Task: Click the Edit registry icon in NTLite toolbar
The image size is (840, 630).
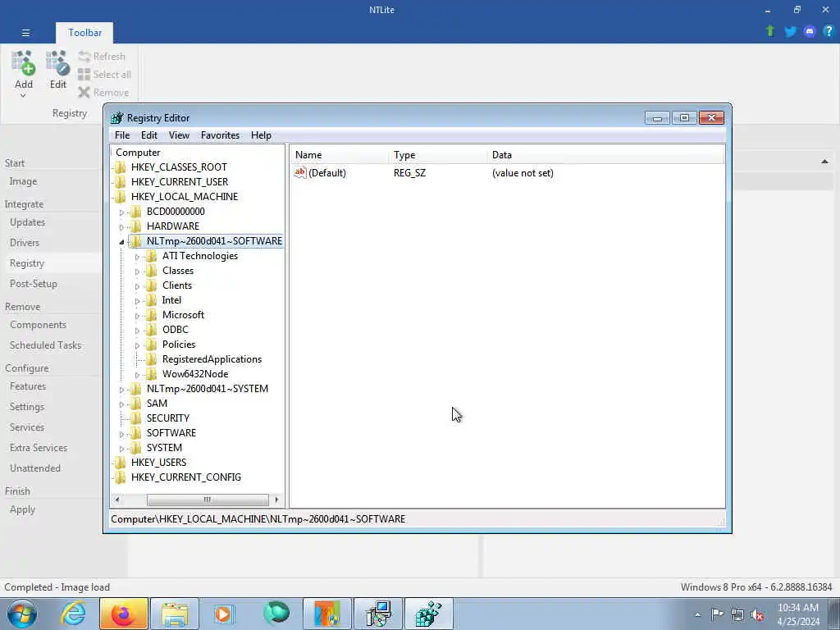Action: click(58, 63)
